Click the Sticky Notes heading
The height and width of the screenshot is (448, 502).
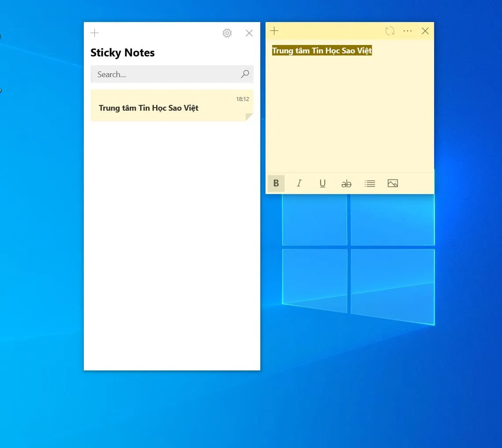tap(123, 53)
